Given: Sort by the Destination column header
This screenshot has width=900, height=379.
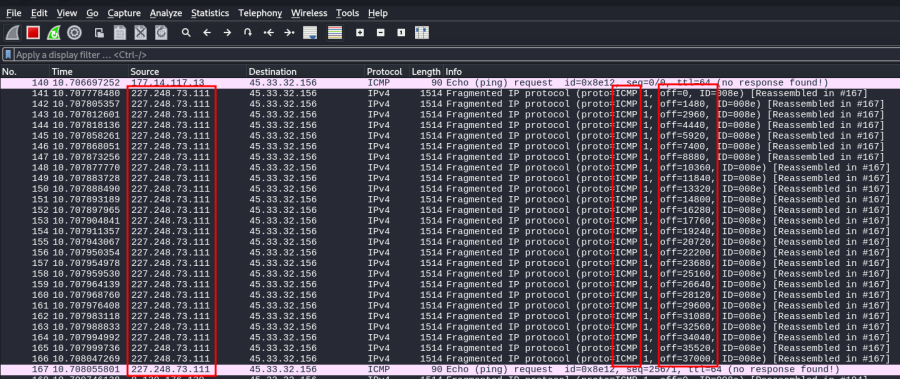Looking at the screenshot, I should [306, 72].
